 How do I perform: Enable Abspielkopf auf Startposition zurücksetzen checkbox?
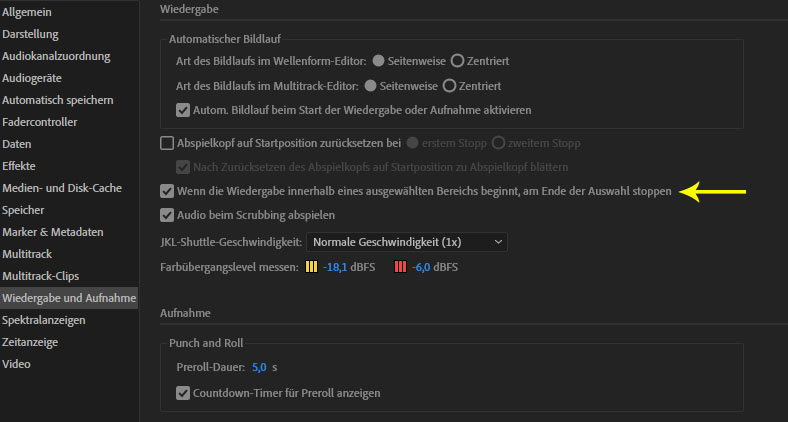[167, 143]
